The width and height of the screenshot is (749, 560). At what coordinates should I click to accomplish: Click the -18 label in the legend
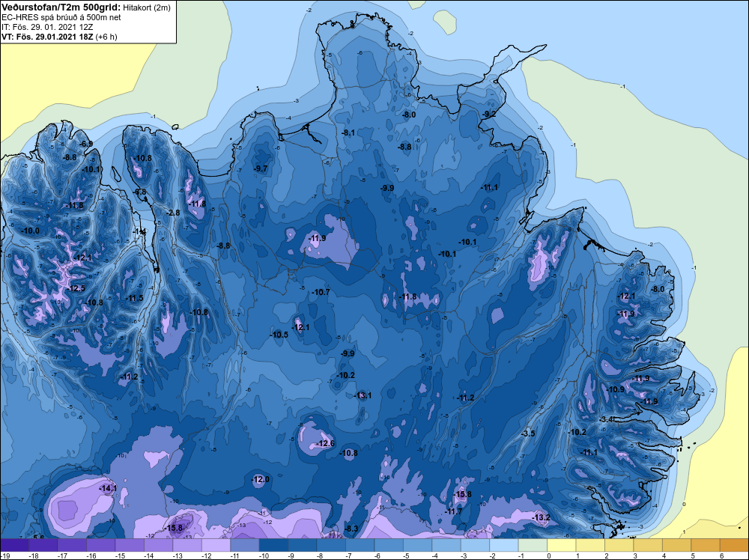pos(34,556)
